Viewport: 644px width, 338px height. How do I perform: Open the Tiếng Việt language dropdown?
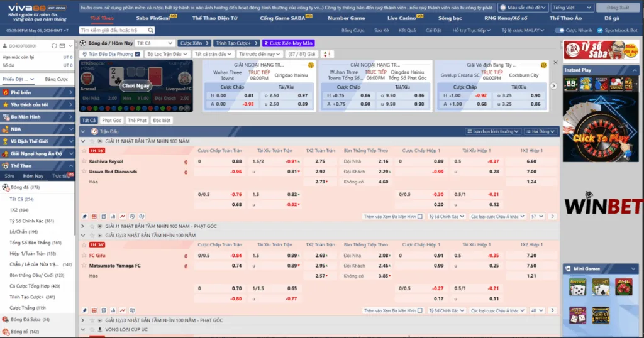tap(572, 8)
